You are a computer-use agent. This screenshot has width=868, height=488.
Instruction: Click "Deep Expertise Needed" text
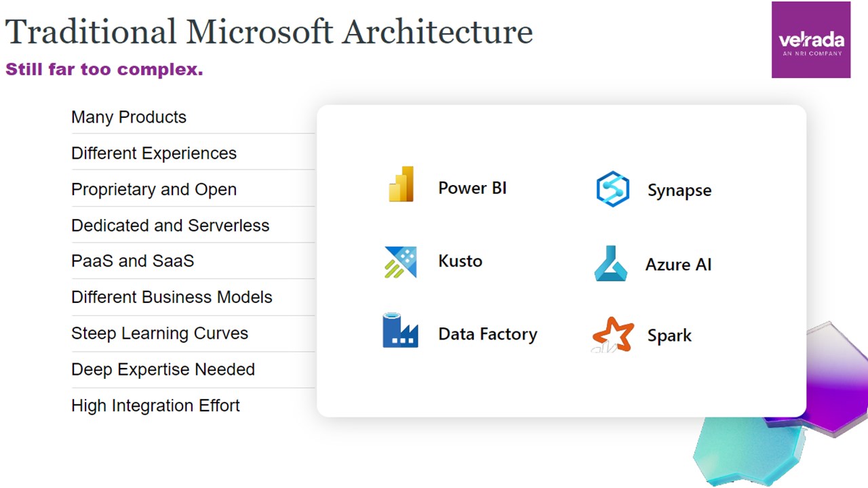pos(163,369)
